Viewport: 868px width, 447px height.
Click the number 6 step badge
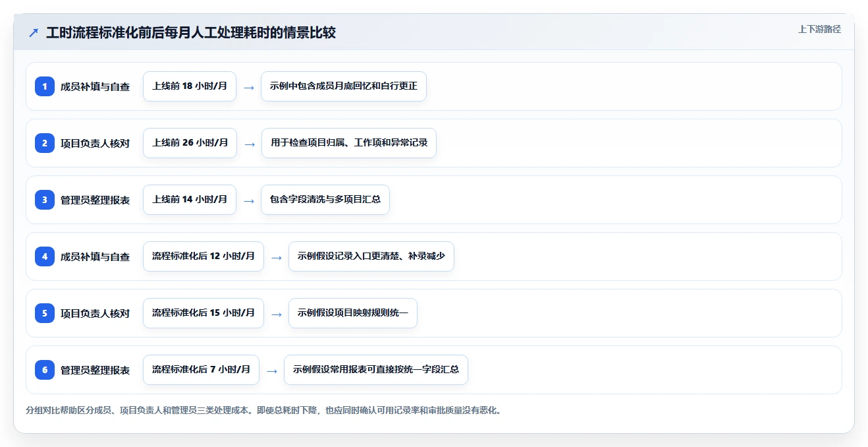click(x=45, y=370)
